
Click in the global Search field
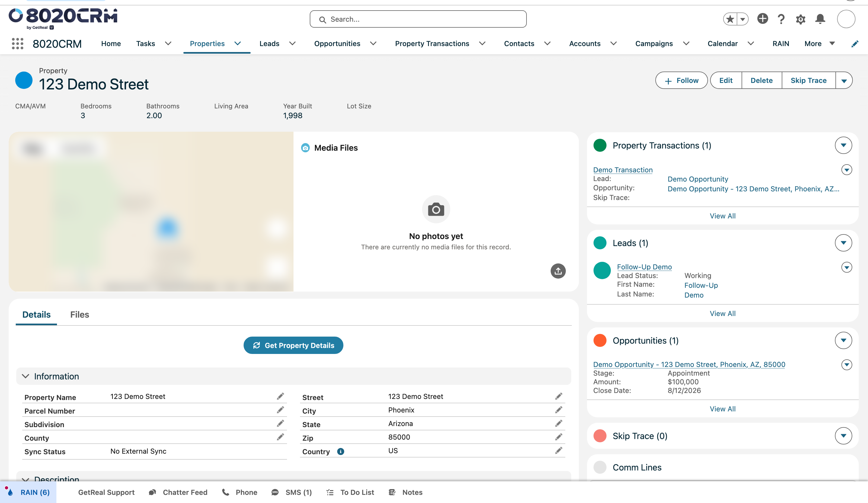click(418, 19)
